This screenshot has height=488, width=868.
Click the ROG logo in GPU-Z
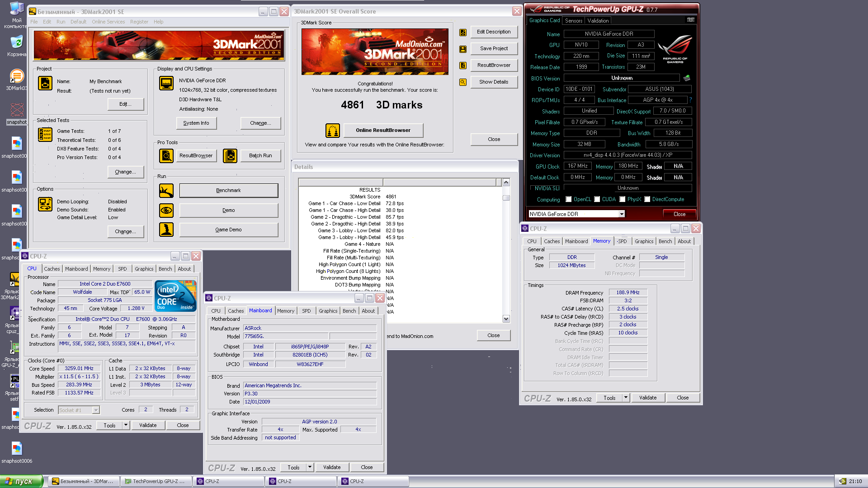[x=675, y=49]
